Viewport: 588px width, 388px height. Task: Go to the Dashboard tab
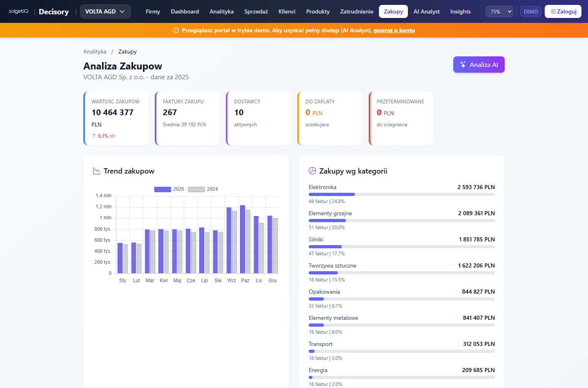(185, 11)
